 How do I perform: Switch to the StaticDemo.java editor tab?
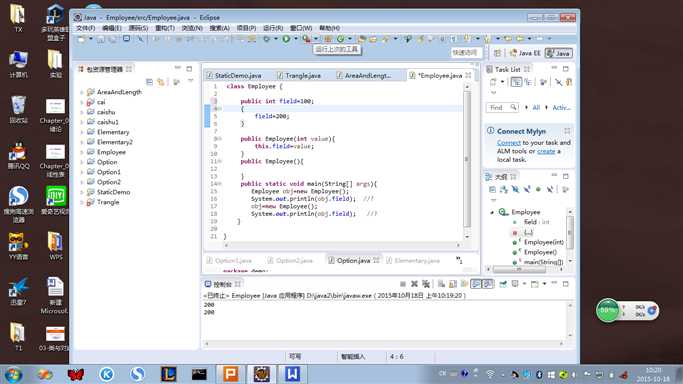pyautogui.click(x=234, y=75)
